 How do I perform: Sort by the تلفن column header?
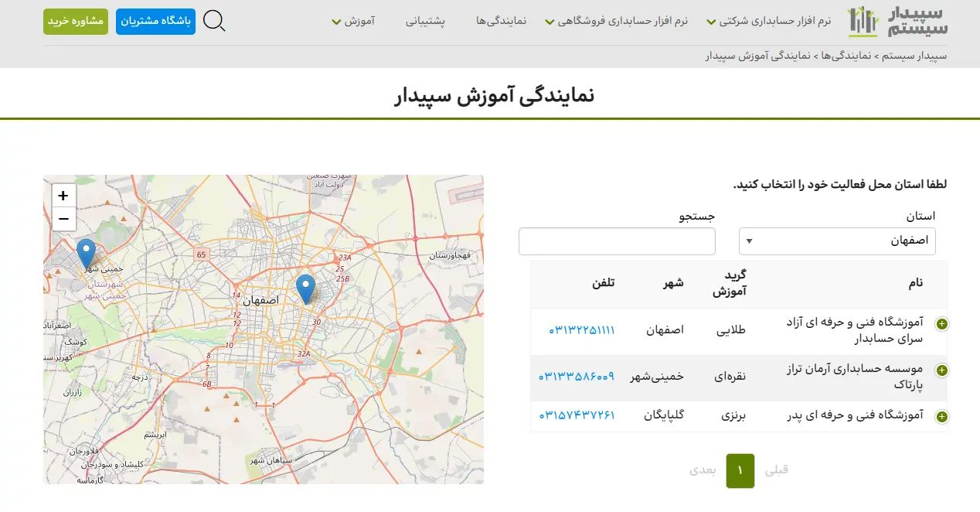(x=603, y=283)
